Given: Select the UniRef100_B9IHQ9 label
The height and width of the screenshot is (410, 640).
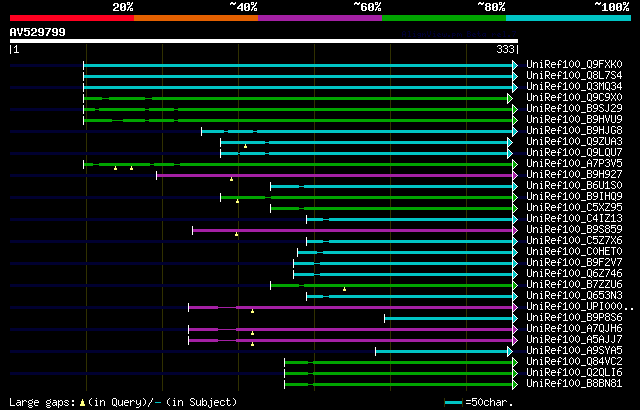Looking at the screenshot, I should tap(574, 197).
